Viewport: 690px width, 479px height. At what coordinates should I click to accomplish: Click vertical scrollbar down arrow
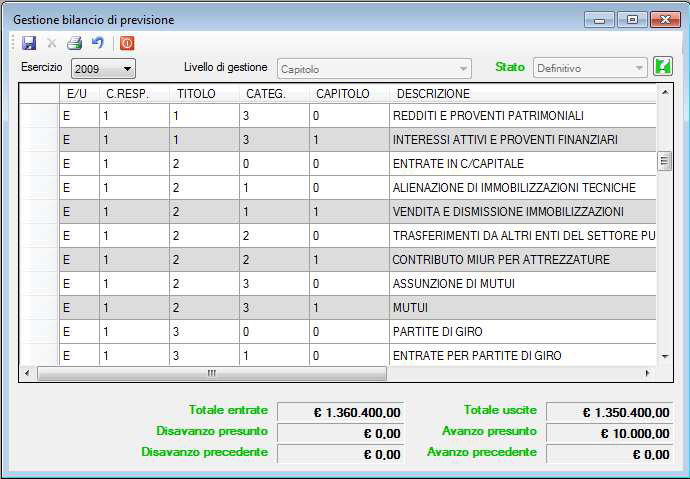[665, 356]
